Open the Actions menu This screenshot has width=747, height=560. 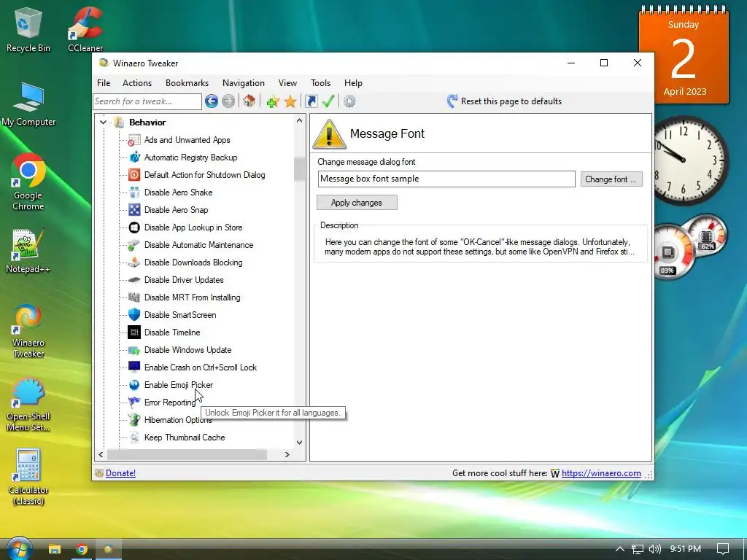[137, 83]
